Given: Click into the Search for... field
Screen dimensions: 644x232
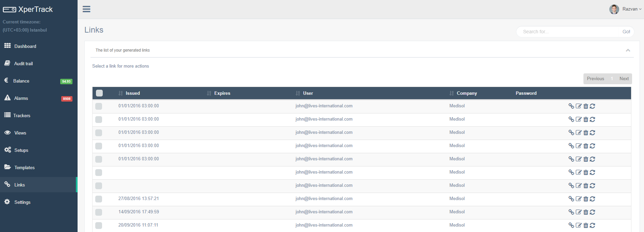Looking at the screenshot, I should tap(568, 32).
